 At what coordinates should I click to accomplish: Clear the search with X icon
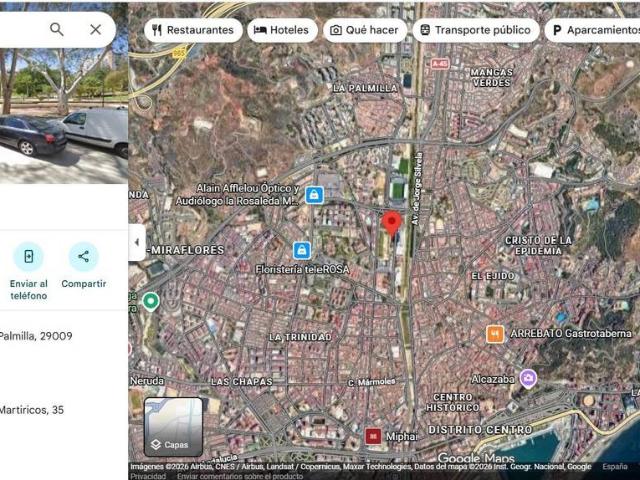[96, 29]
